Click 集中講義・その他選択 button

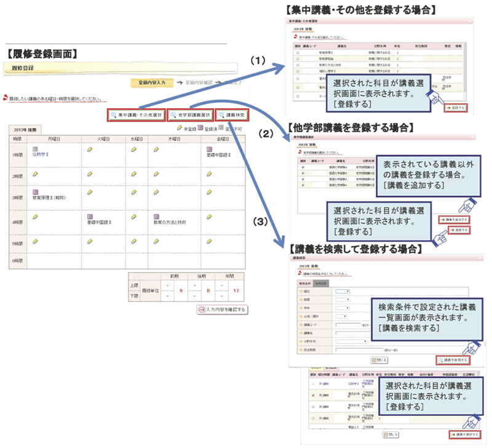point(135,115)
